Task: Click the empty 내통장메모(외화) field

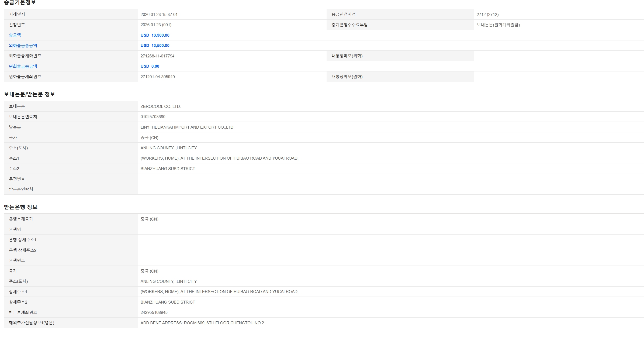Action: 559,56
